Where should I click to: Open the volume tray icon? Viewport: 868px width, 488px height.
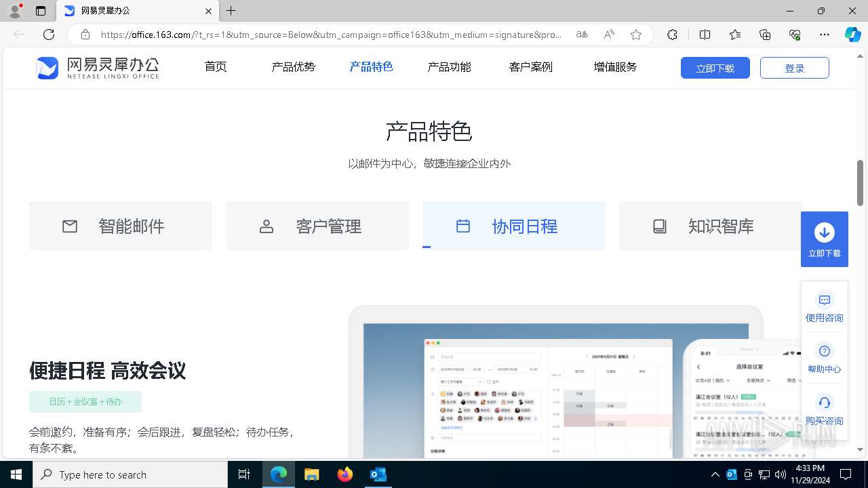tap(780, 474)
